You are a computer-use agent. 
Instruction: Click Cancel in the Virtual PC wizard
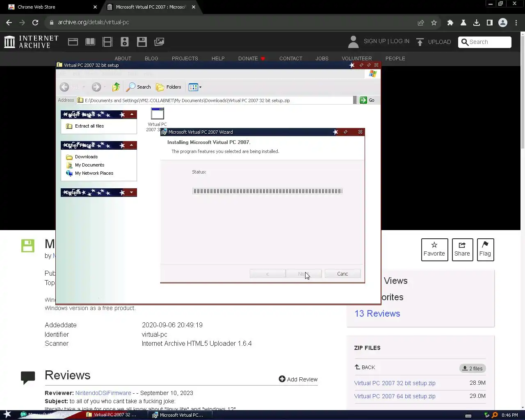pyautogui.click(x=342, y=274)
